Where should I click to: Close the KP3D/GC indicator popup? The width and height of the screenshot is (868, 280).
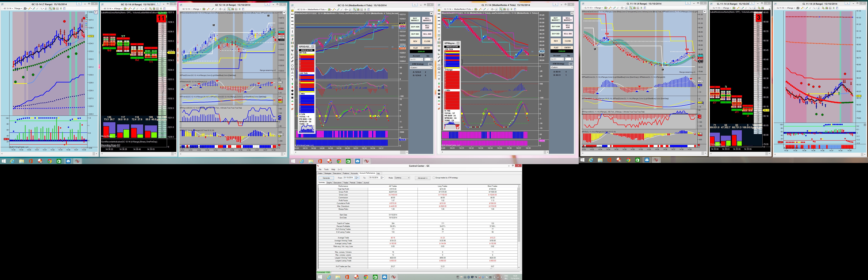click(x=312, y=47)
